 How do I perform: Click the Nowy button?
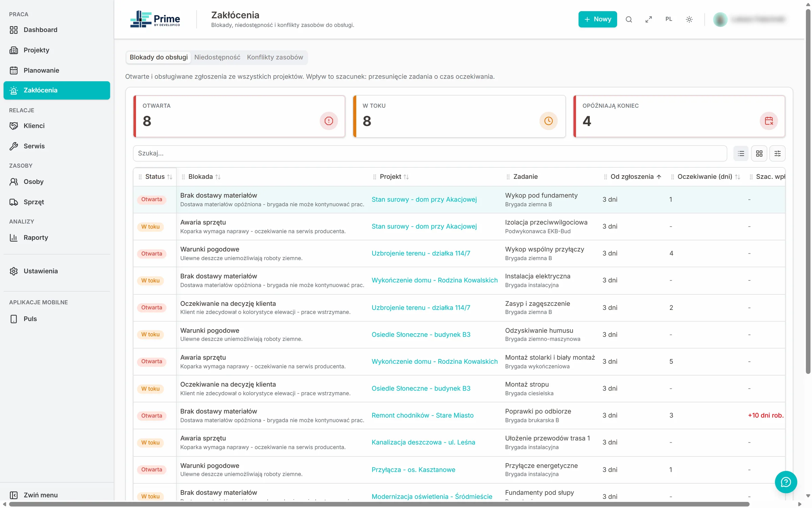coord(597,19)
